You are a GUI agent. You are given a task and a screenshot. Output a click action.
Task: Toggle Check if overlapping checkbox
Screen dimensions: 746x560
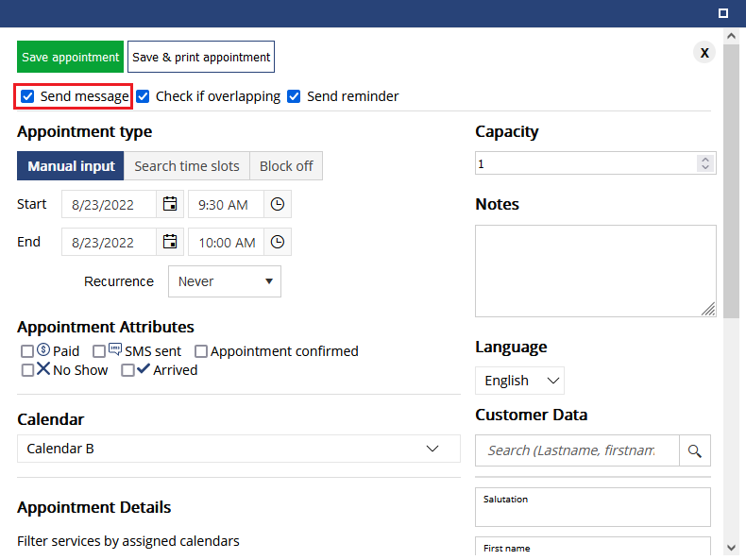pyautogui.click(x=143, y=96)
